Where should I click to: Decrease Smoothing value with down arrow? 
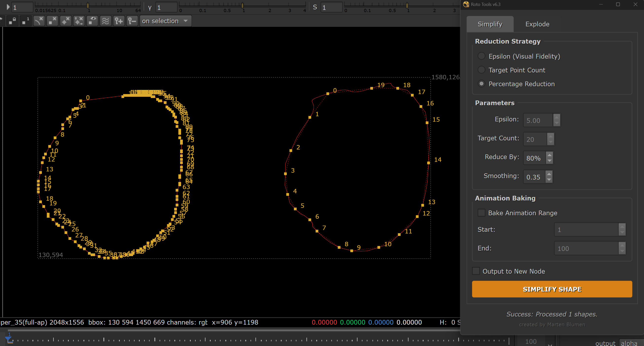click(x=549, y=179)
